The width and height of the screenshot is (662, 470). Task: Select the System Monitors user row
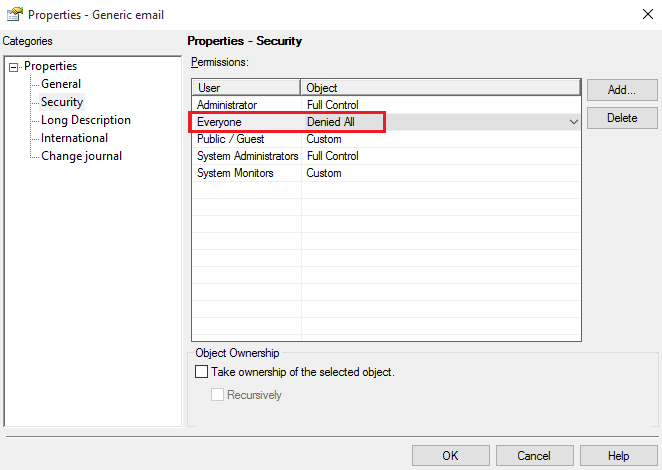click(233, 173)
